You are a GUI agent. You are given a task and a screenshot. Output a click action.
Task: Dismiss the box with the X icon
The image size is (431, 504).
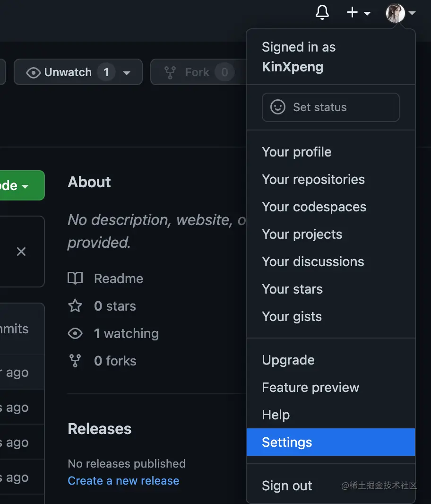coord(21,252)
